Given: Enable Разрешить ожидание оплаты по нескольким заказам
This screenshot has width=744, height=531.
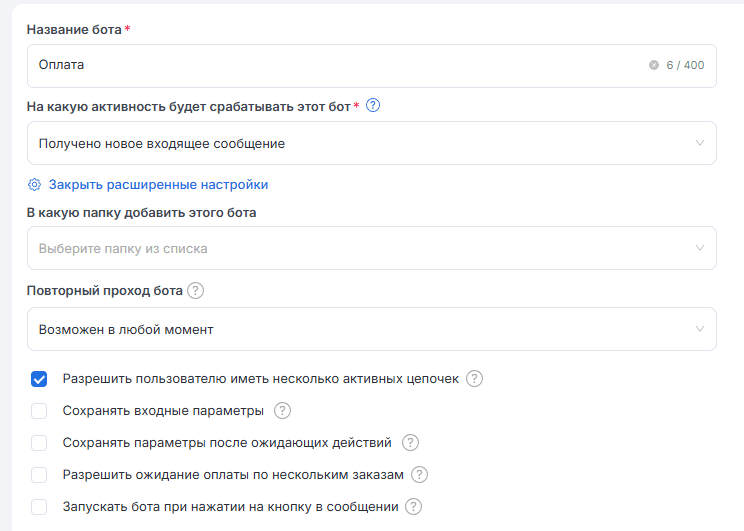Looking at the screenshot, I should 39,475.
